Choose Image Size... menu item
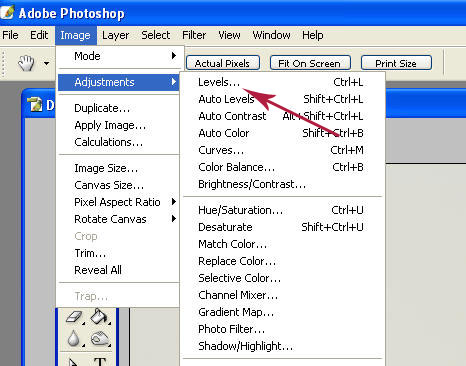This screenshot has height=366, width=466. pyautogui.click(x=119, y=168)
